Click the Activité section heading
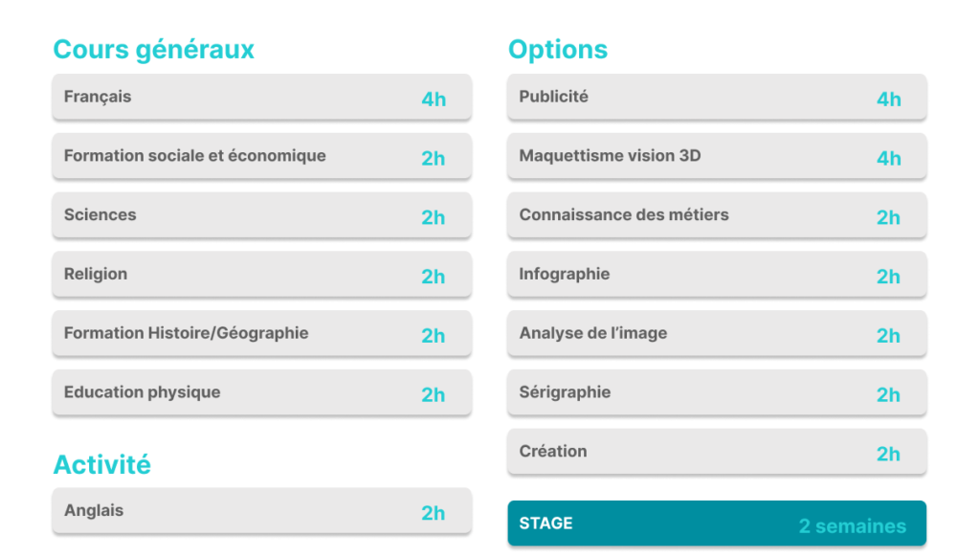This screenshot has width=980, height=558. pyautogui.click(x=101, y=464)
